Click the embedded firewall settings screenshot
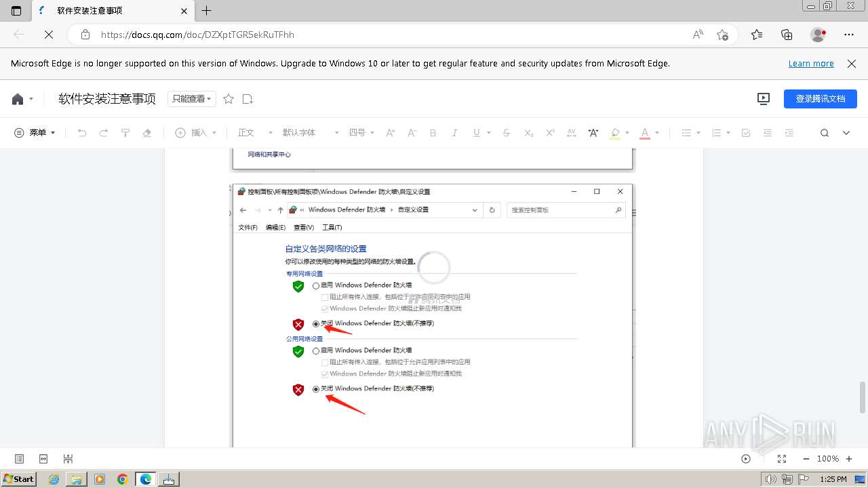 click(x=431, y=315)
